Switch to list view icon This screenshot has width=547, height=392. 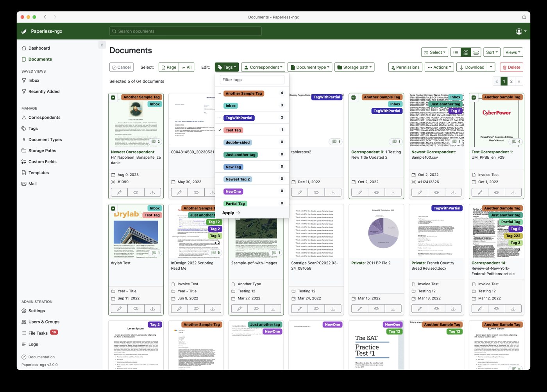pos(456,52)
